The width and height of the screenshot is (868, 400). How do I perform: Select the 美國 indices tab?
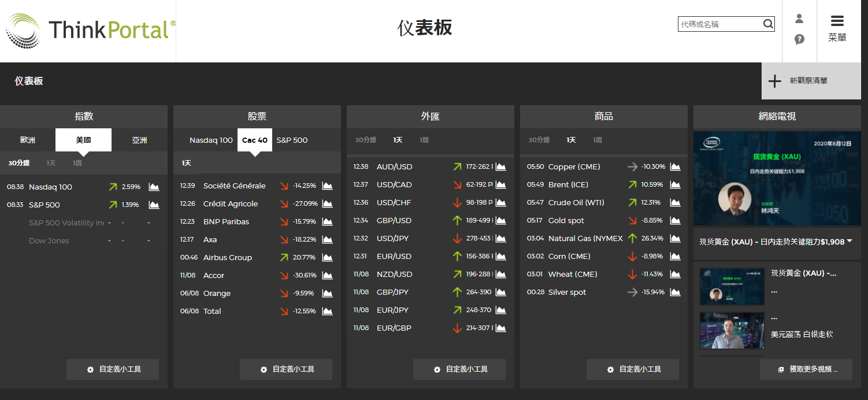(84, 140)
